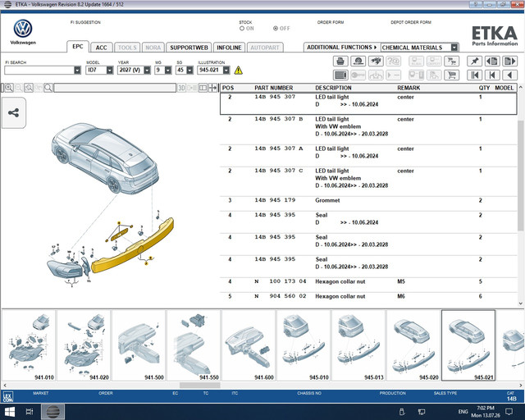The width and height of the screenshot is (525, 420).
Task: Switch to the ACC tab
Action: pyautogui.click(x=101, y=48)
